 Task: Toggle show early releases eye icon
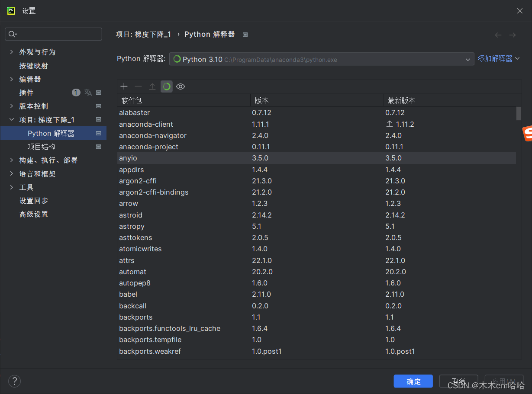[181, 86]
